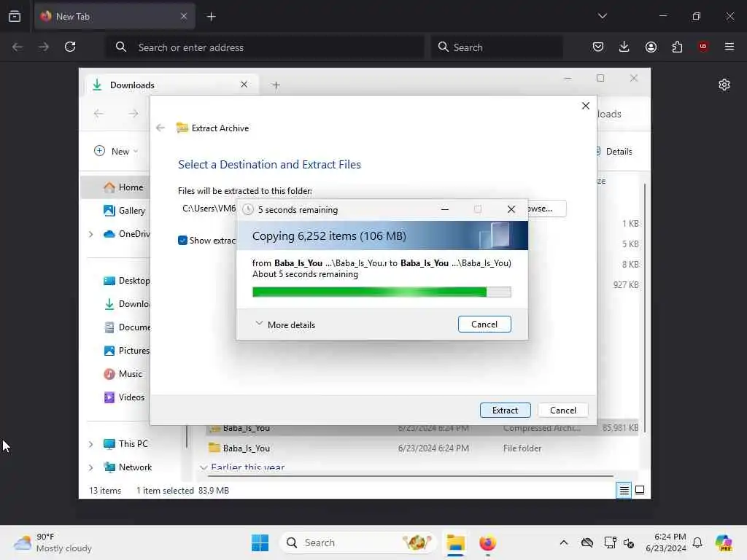Close the Extract Archive dialog
The image size is (747, 560).
(586, 106)
